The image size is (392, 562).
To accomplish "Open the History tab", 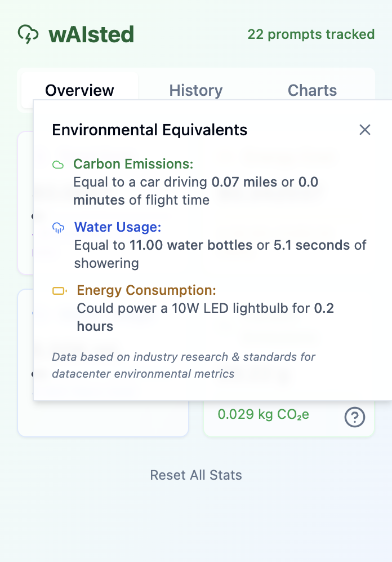I will (196, 90).
